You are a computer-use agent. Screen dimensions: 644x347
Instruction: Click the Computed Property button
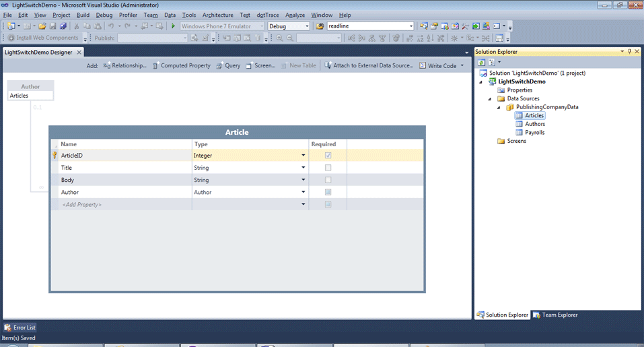(181, 65)
